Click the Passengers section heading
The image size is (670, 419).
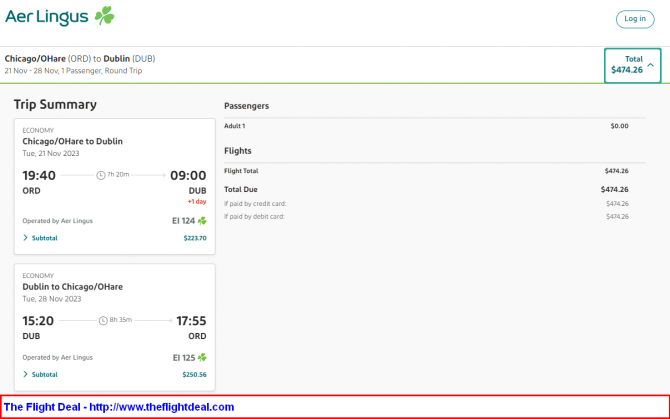pyautogui.click(x=247, y=106)
